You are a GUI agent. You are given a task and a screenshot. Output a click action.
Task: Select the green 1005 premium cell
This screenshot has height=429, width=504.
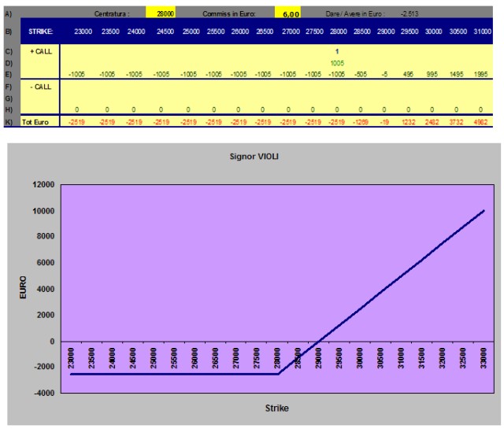pos(337,62)
